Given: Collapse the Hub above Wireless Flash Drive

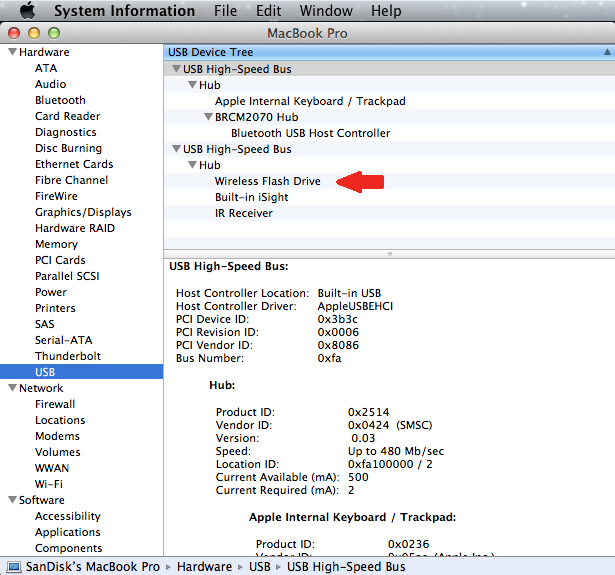Looking at the screenshot, I should pos(192,165).
